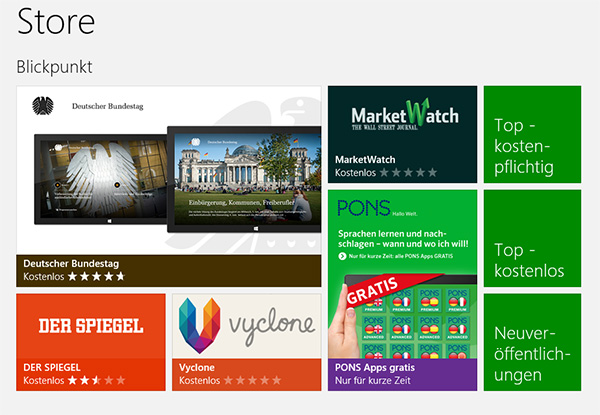Open the Deutscher Bundestag featured app tile
600x415 pixels.
click(x=169, y=186)
